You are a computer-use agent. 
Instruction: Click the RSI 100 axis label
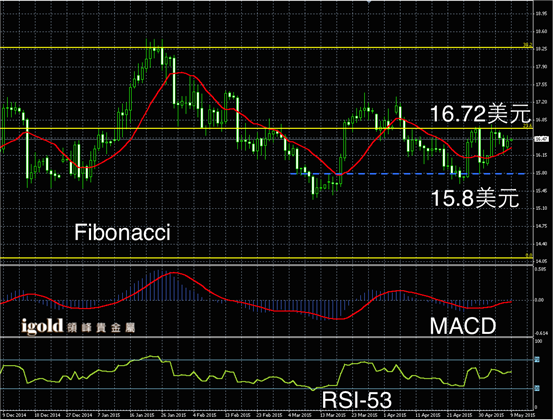tap(539, 341)
